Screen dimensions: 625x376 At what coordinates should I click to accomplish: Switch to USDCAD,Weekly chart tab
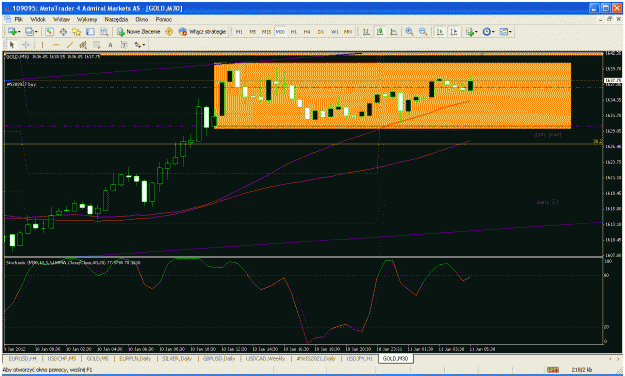[x=265, y=358]
